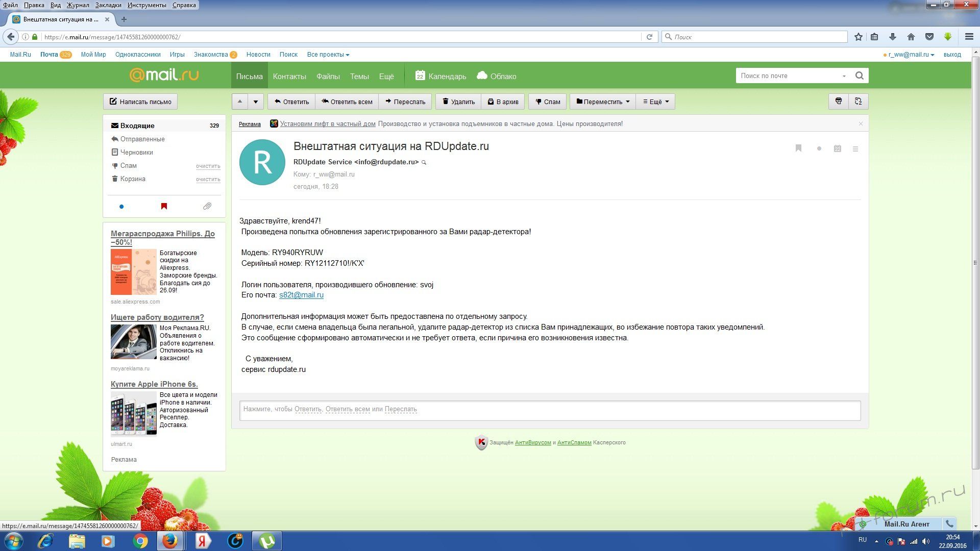Click the print message icon
Viewport: 980px width, 551px height.
838,101
